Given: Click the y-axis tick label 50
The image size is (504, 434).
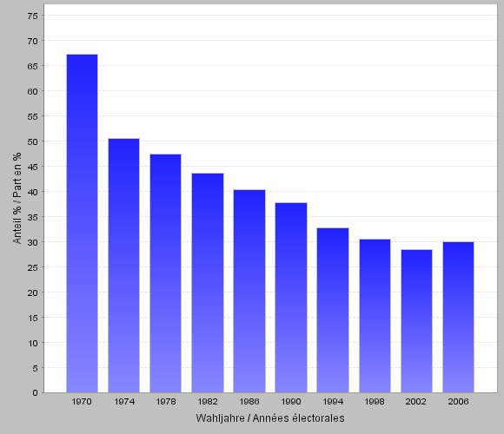Looking at the screenshot, I should pos(33,141).
